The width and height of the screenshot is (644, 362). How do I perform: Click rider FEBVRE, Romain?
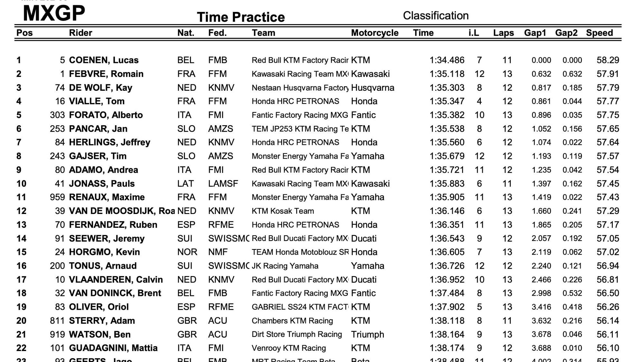pyautogui.click(x=106, y=74)
